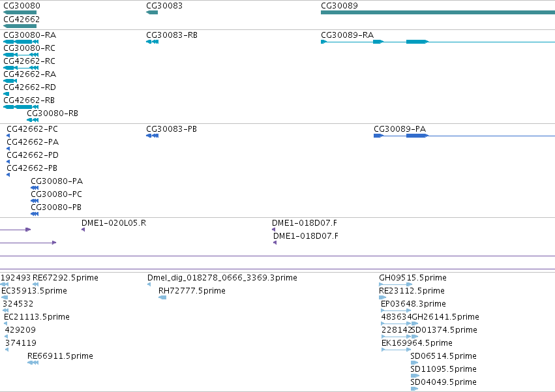The image size is (555, 392).
Task: Select EST SD04049.5prime
Action: click(443, 382)
